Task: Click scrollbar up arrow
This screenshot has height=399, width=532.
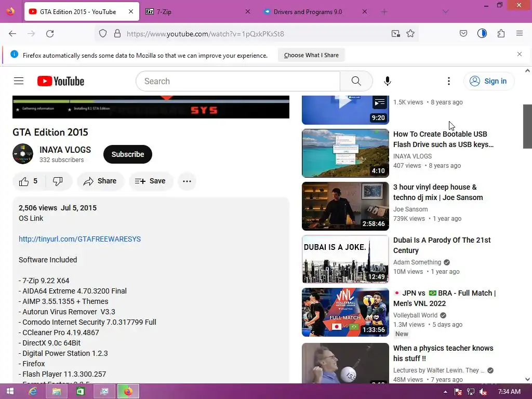Action: pos(527,71)
